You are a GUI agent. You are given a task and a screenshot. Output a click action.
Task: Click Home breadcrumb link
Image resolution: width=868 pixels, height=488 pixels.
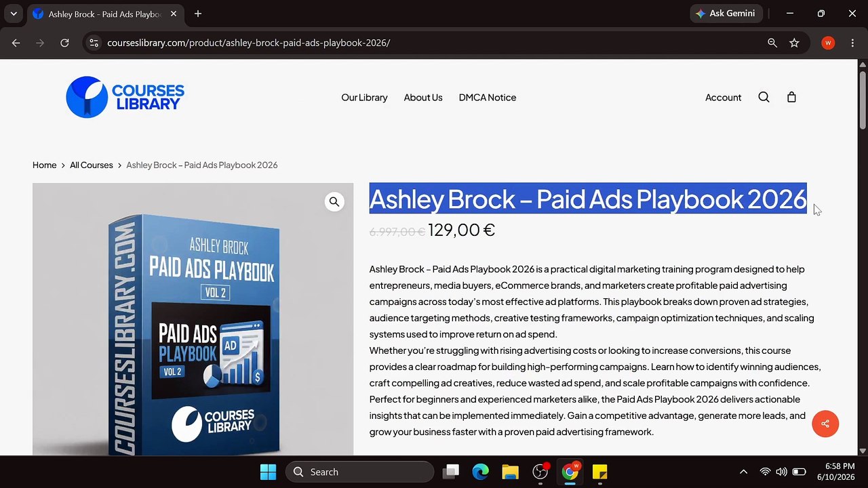click(x=44, y=165)
